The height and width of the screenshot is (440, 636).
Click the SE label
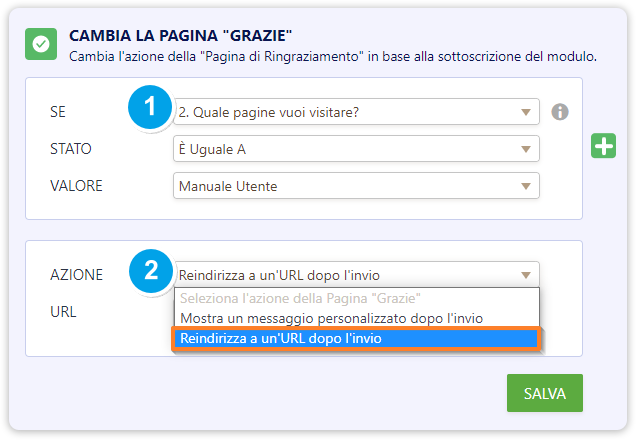coord(60,111)
